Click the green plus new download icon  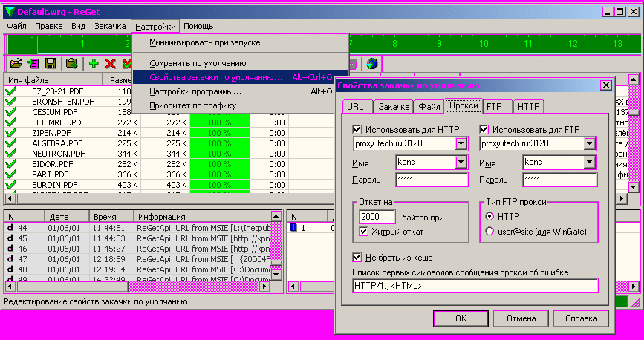click(94, 64)
